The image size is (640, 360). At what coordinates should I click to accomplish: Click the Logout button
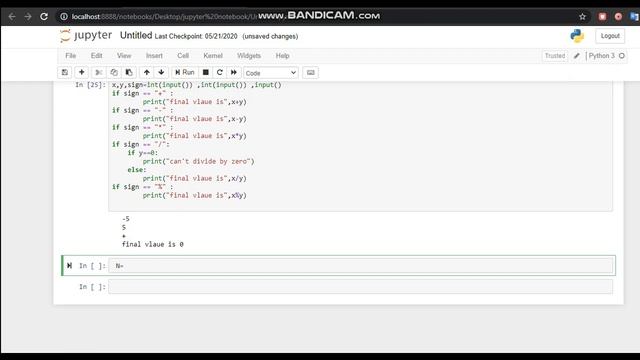(610, 36)
